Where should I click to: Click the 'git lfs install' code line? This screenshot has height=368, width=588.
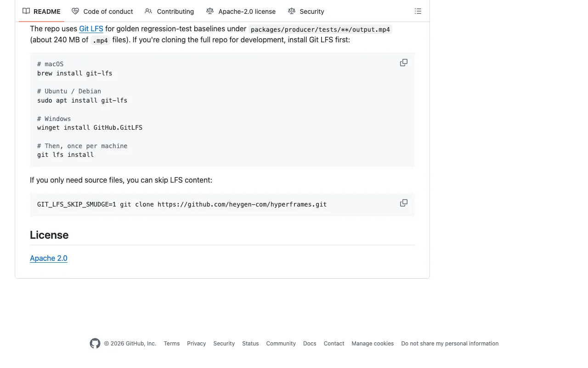tap(66, 155)
